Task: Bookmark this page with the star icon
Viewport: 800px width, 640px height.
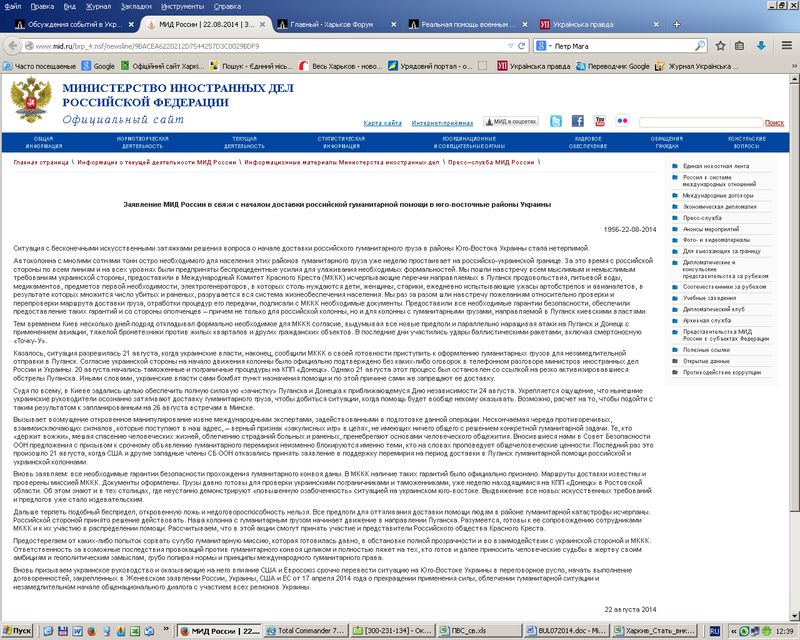Action: (720, 46)
